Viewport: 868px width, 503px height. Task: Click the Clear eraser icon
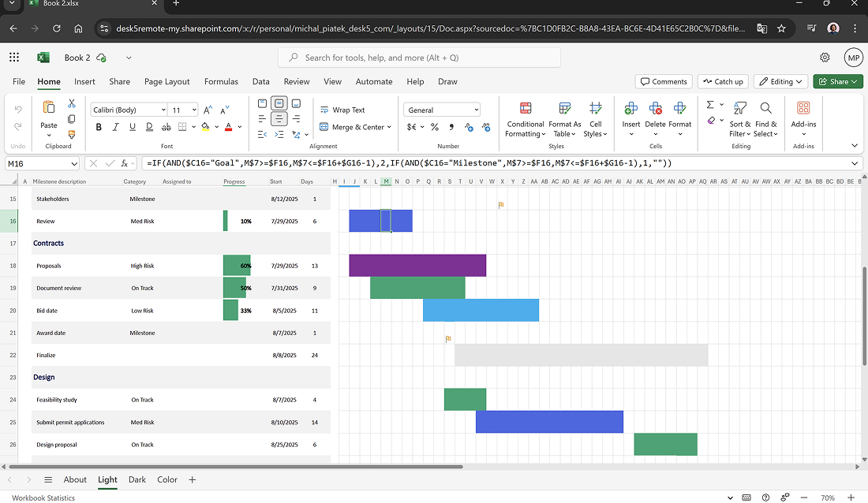coord(711,120)
